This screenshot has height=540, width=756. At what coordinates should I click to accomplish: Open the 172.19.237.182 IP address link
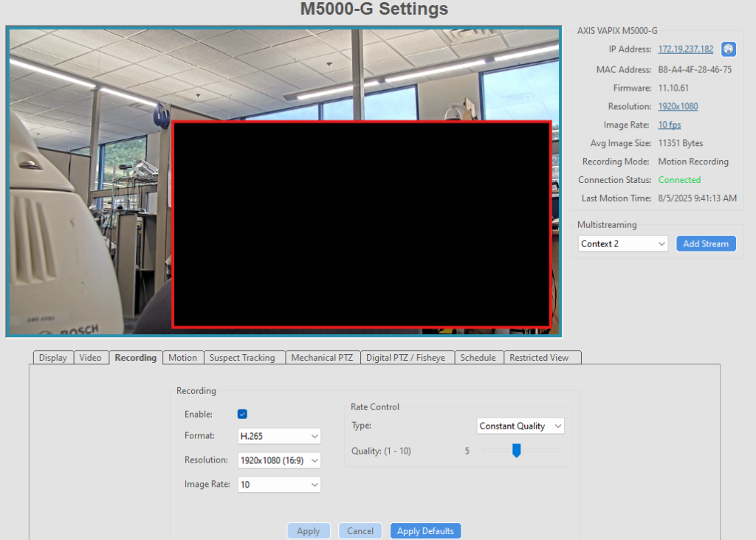click(x=686, y=49)
